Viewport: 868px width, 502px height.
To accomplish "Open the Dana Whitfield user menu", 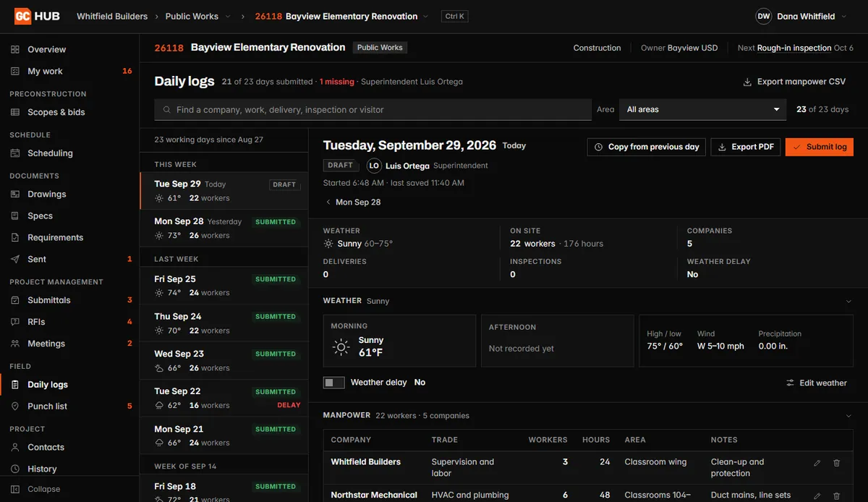I will (x=802, y=16).
